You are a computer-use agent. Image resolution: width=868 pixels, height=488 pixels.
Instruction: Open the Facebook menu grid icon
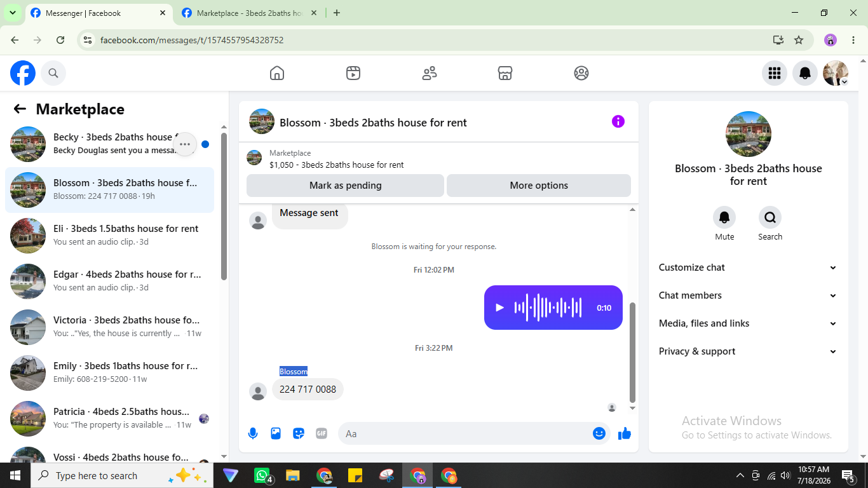775,73
